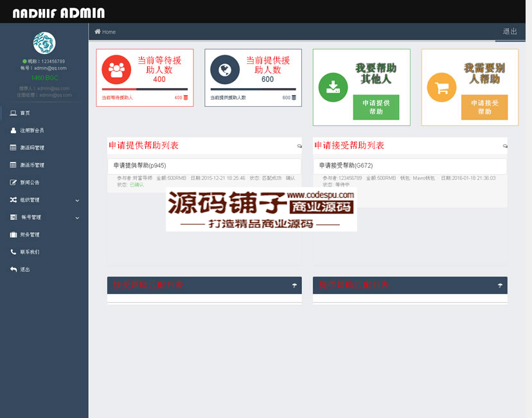Click the small icon next to 600 footer
This screenshot has width=532, height=418.
[294, 98]
